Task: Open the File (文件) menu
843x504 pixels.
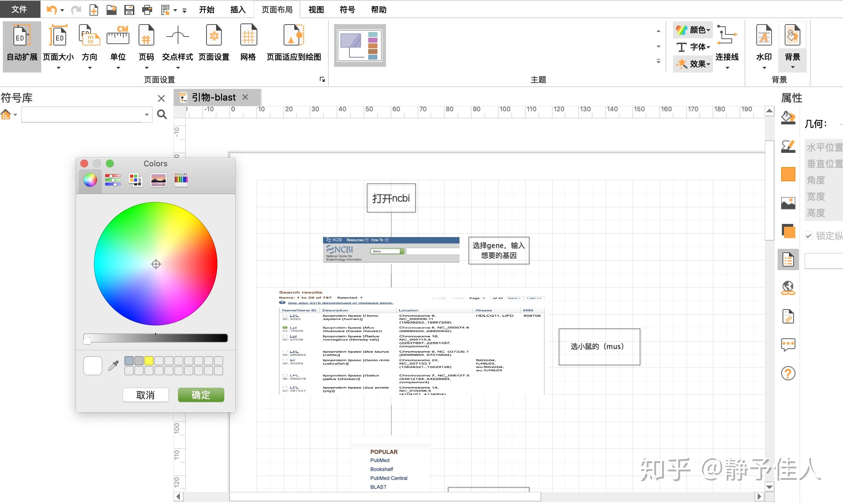Action: 20,9
